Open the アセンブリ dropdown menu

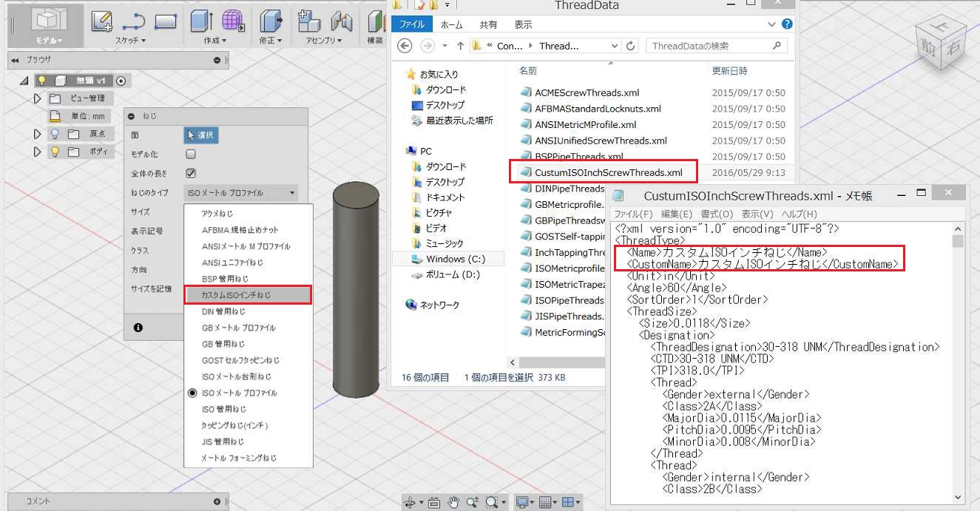tap(325, 41)
